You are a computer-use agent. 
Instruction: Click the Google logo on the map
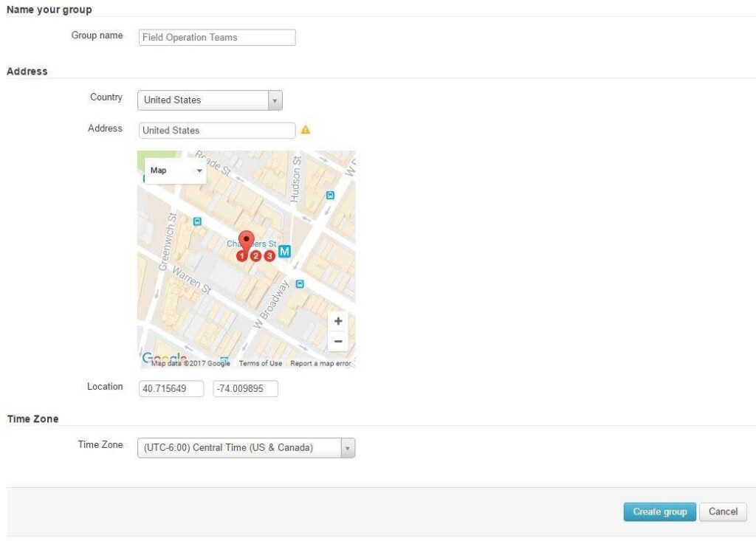click(x=162, y=359)
